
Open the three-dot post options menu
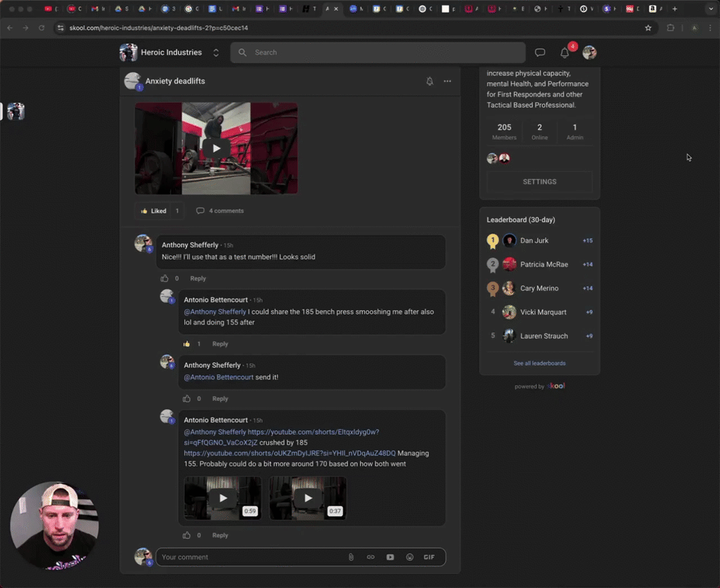447,82
